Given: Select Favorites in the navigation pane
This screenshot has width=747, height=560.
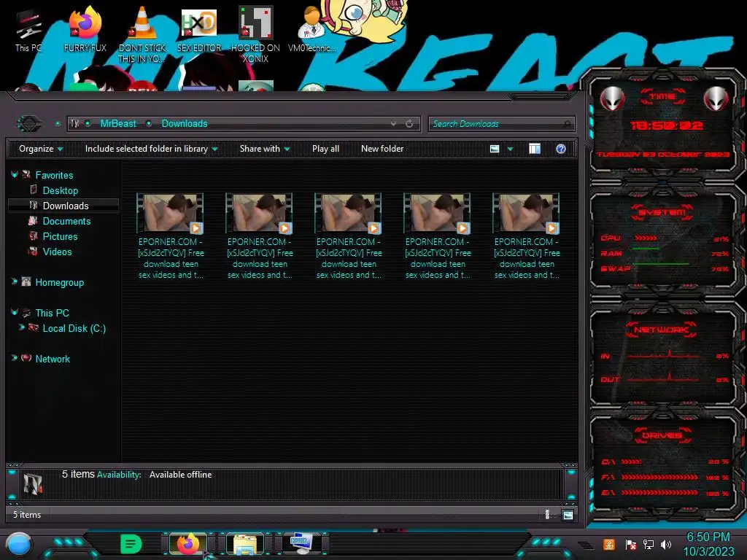Looking at the screenshot, I should click(54, 175).
